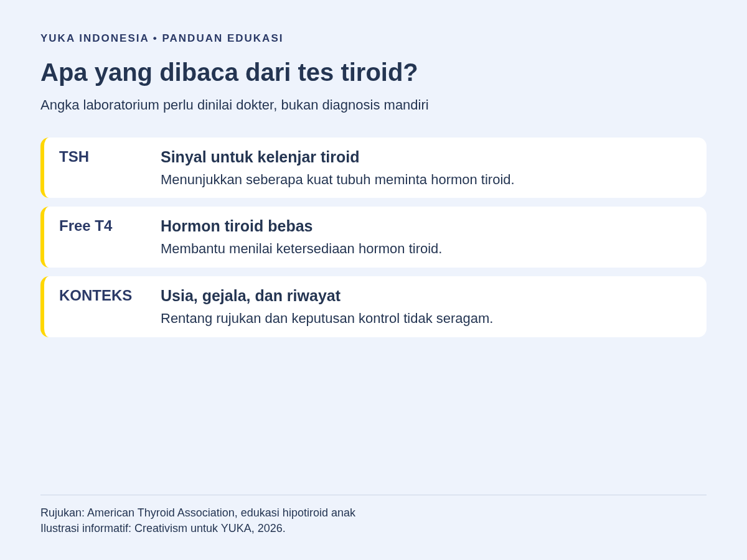Click the text 'Membantu menilai ketersediaan hormon tiroid.'
The width and height of the screenshot is (747, 560).
click(301, 249)
